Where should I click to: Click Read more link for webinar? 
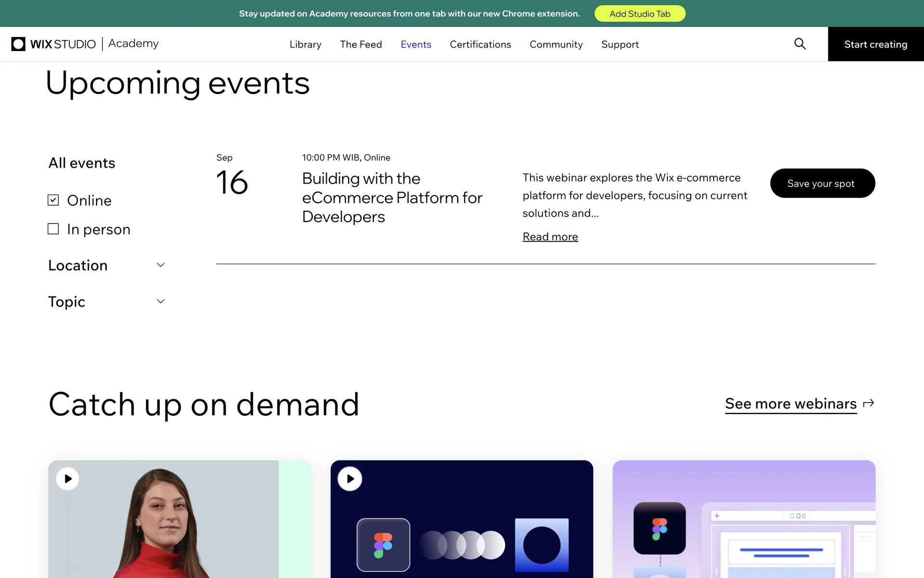550,236
